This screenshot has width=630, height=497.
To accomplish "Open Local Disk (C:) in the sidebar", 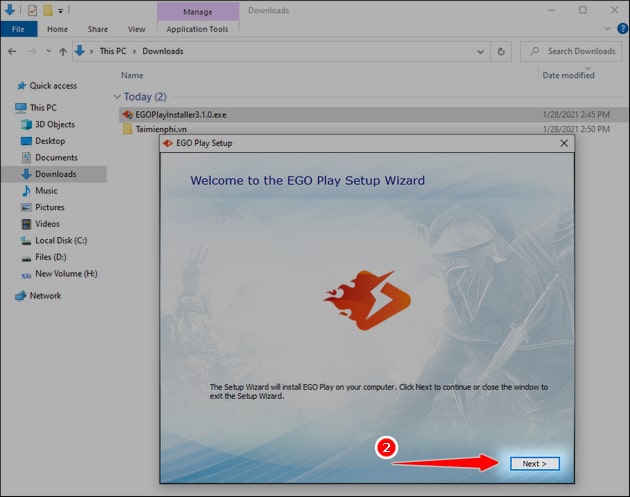I will [x=61, y=240].
